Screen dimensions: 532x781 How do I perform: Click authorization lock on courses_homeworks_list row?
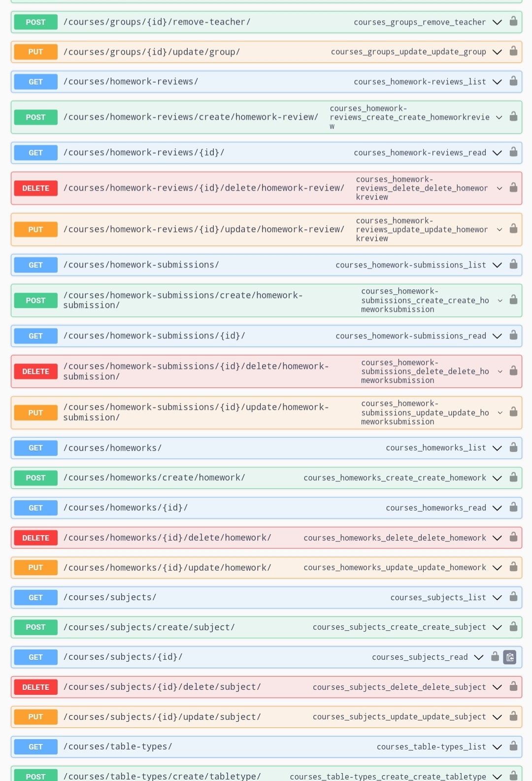[x=513, y=447]
